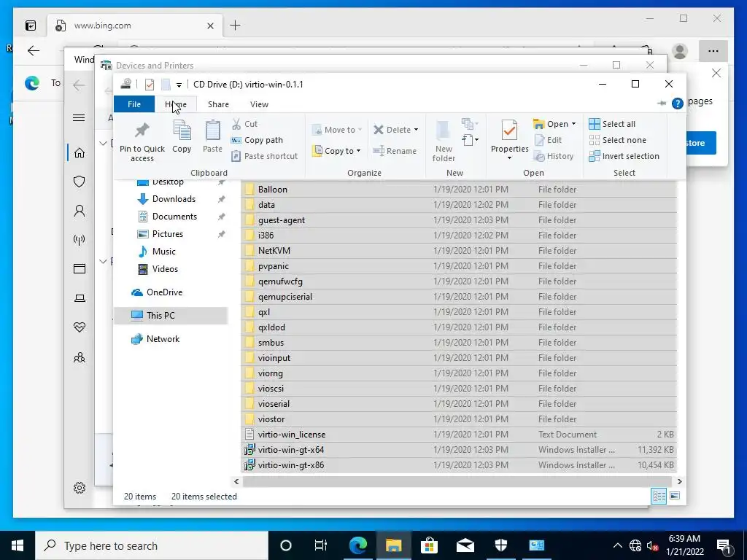The height and width of the screenshot is (560, 747).
Task: Open file History from the ribbon
Action: click(554, 156)
